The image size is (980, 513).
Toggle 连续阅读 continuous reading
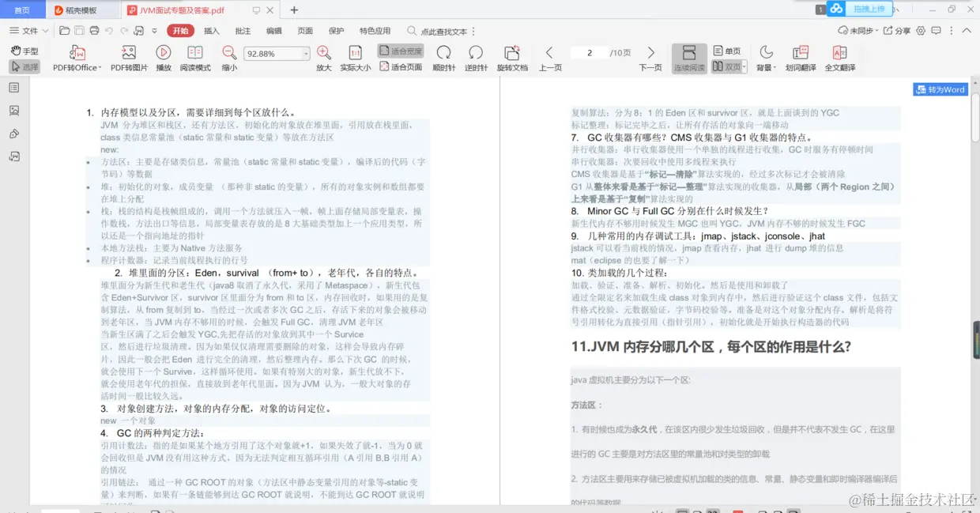point(689,58)
